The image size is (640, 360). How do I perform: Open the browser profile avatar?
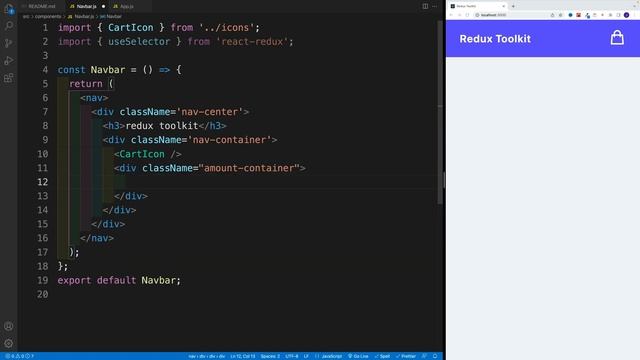(627, 15)
